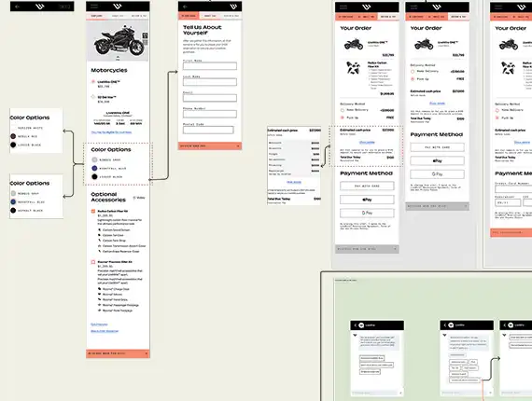Screen dimensions: 532x401
Task: Click the logo on the cut-off rightmost order screen
Action: 522,7
